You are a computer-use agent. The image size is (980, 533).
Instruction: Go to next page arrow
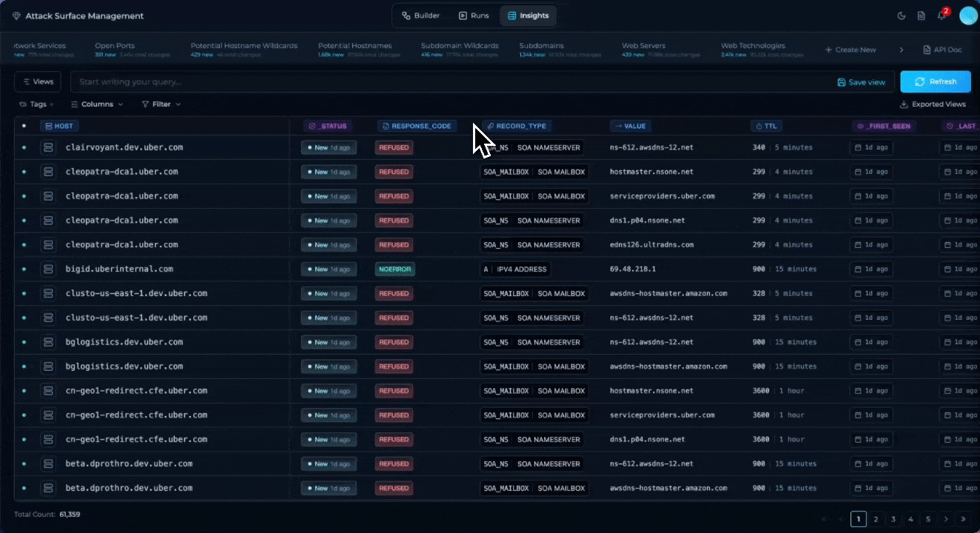click(946, 519)
